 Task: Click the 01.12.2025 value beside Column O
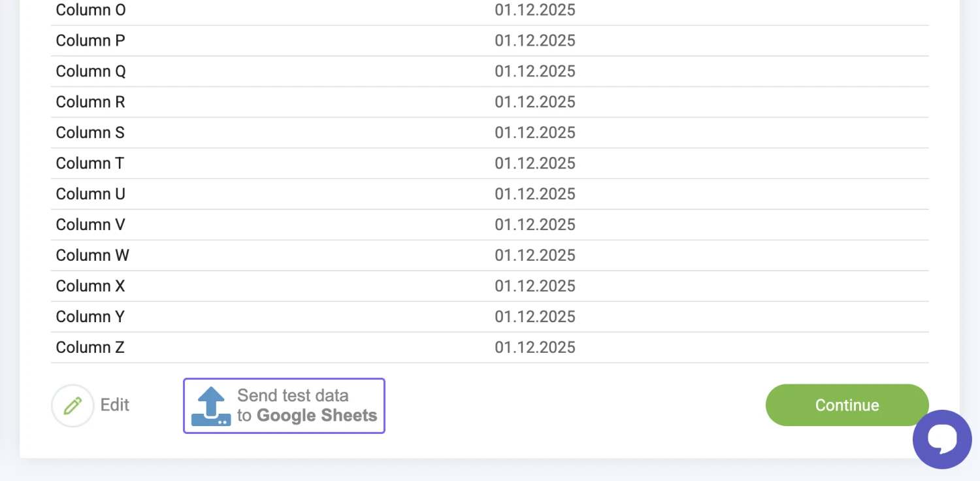pyautogui.click(x=534, y=10)
